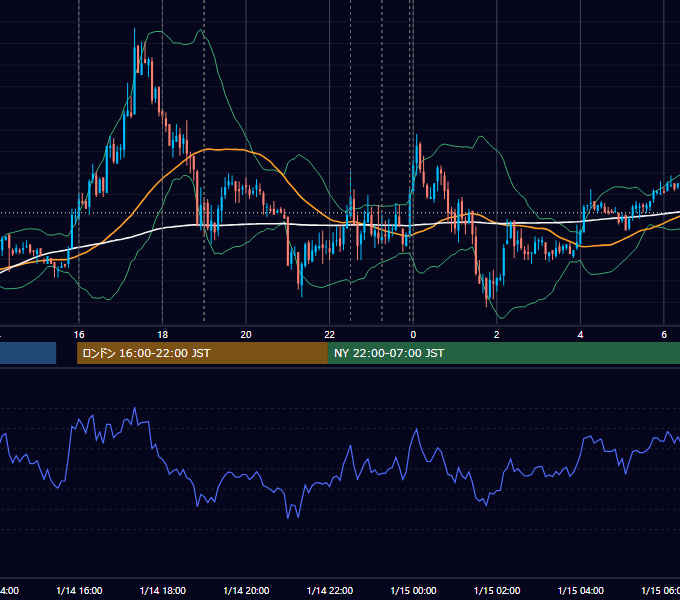Click the 1/14 16:00 time label
Image resolution: width=680 pixels, height=600 pixels.
79,590
